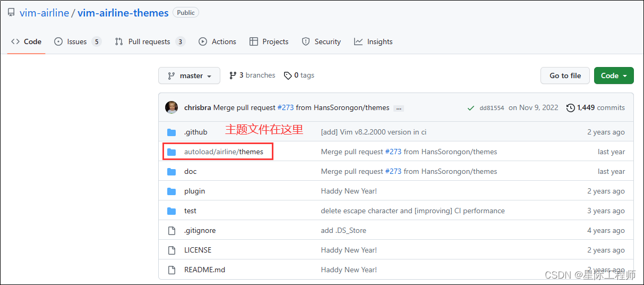The width and height of the screenshot is (644, 285).
Task: Click '4 years ago' timestamp for .gitignore
Action: 606,230
